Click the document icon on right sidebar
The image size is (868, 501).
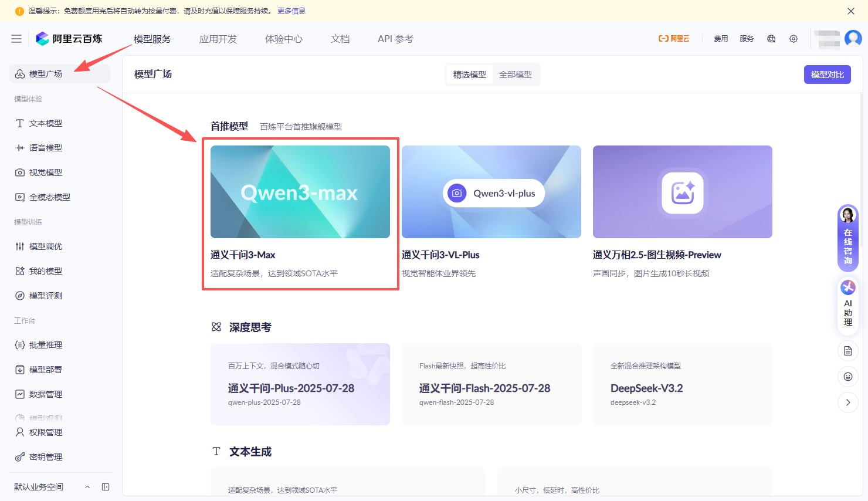tap(848, 351)
